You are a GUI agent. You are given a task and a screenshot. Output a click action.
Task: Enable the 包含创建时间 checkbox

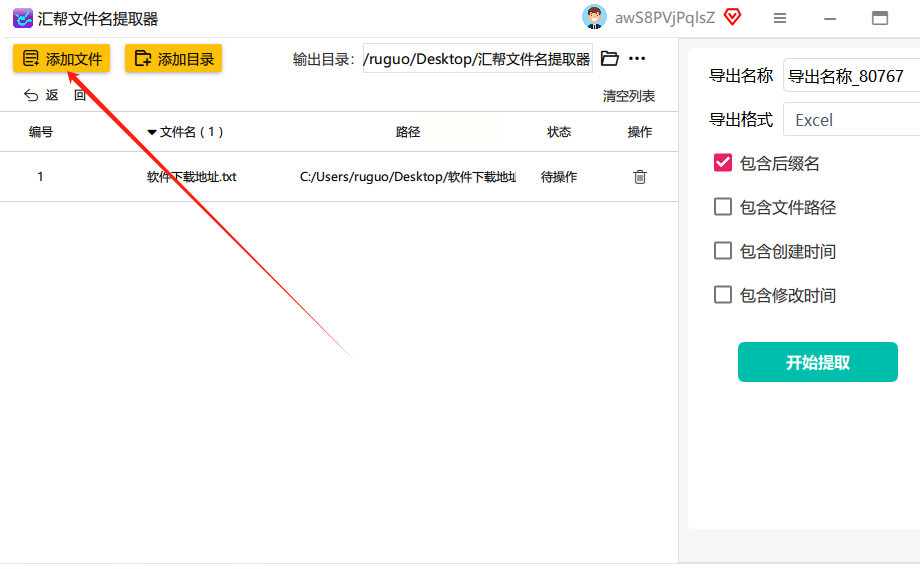click(723, 250)
